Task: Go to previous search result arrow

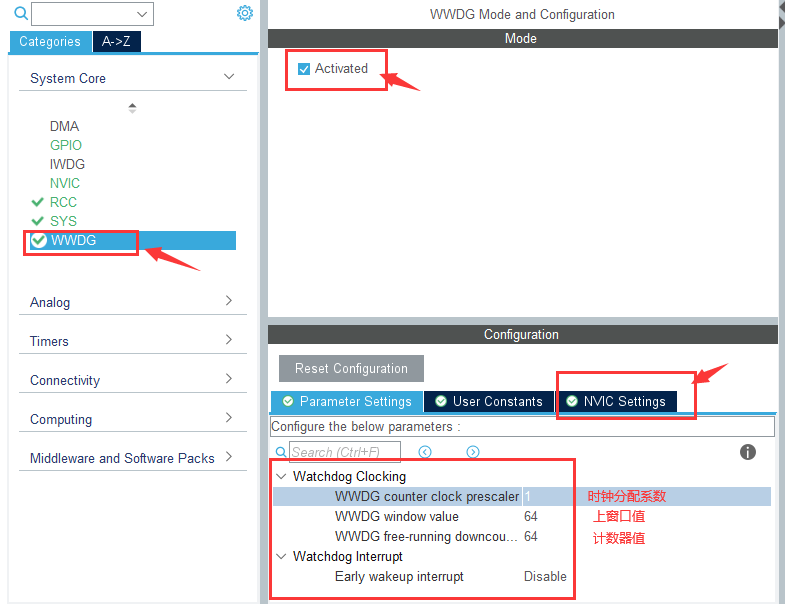Action: pyautogui.click(x=425, y=452)
